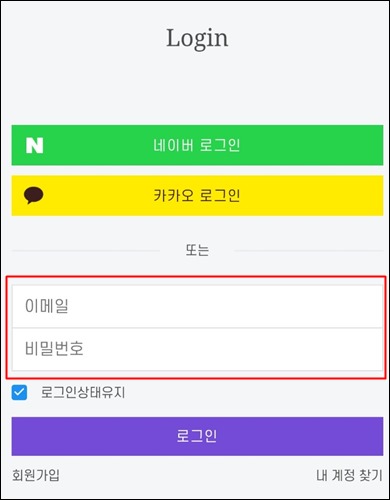Tap the 네이버 로그인 green button
The height and width of the screenshot is (500, 390).
point(197,145)
